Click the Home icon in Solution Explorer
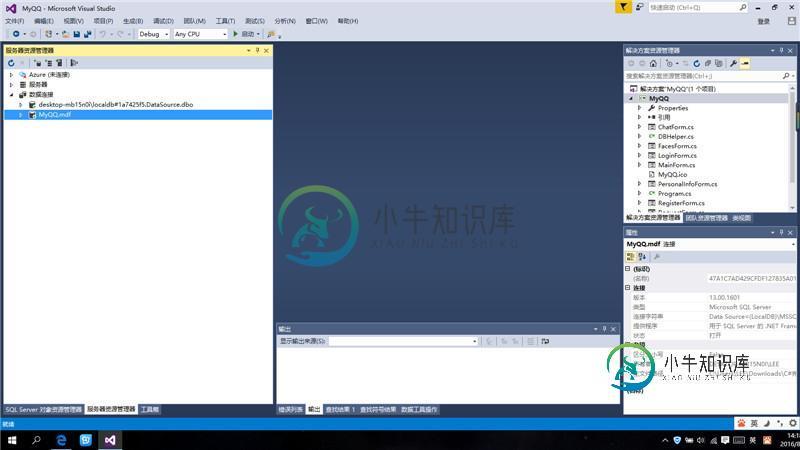The height and width of the screenshot is (450, 800). coord(653,64)
